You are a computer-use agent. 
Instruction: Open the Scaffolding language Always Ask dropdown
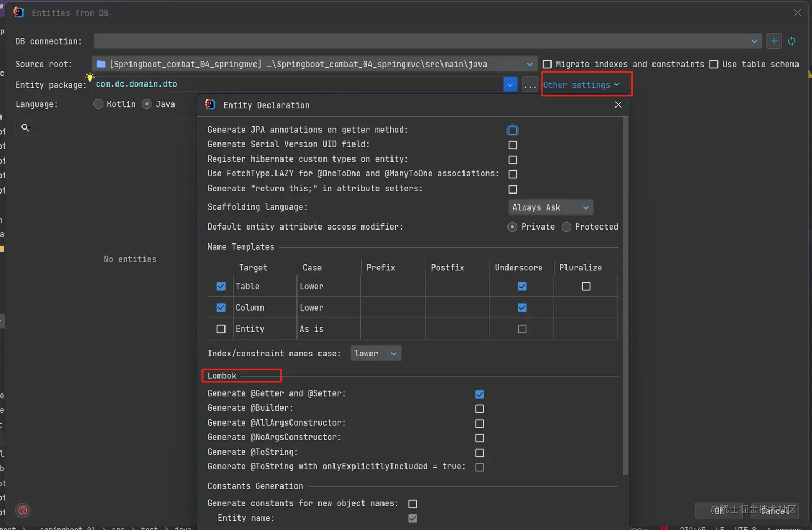click(550, 207)
